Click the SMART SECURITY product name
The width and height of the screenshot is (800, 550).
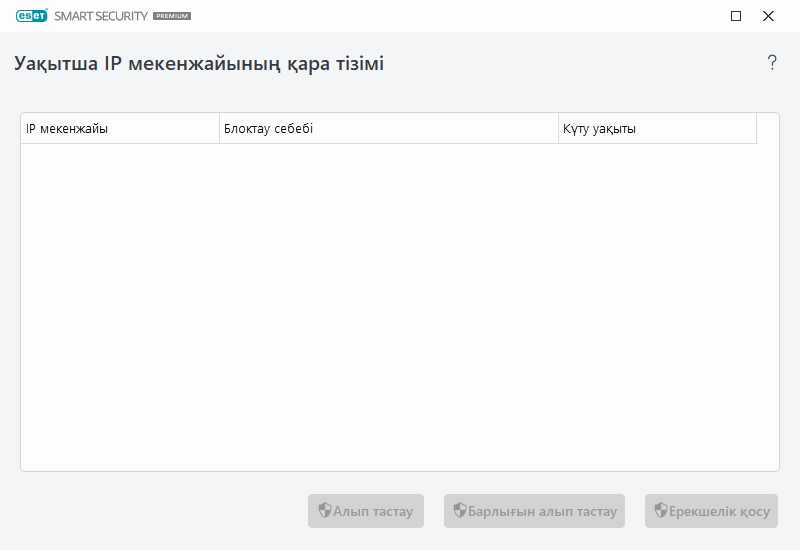click(x=101, y=16)
